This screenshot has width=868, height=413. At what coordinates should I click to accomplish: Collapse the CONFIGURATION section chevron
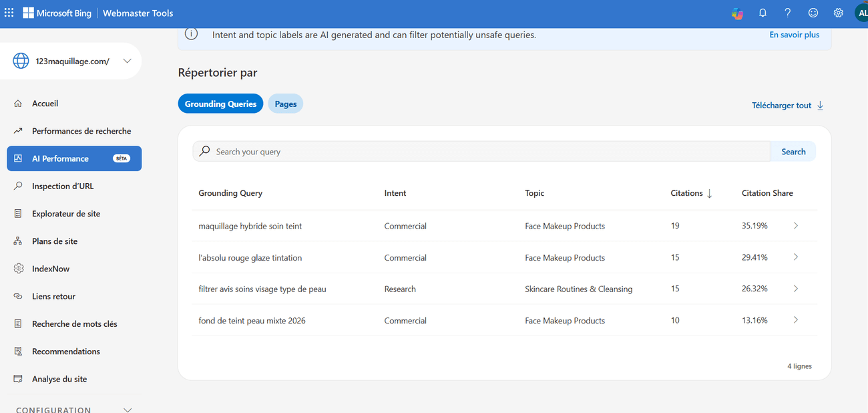tap(128, 410)
